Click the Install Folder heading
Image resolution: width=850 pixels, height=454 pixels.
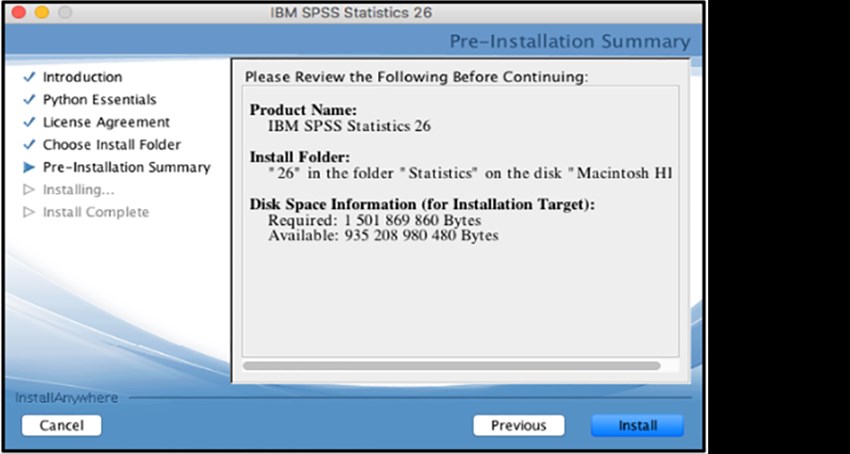[x=300, y=157]
